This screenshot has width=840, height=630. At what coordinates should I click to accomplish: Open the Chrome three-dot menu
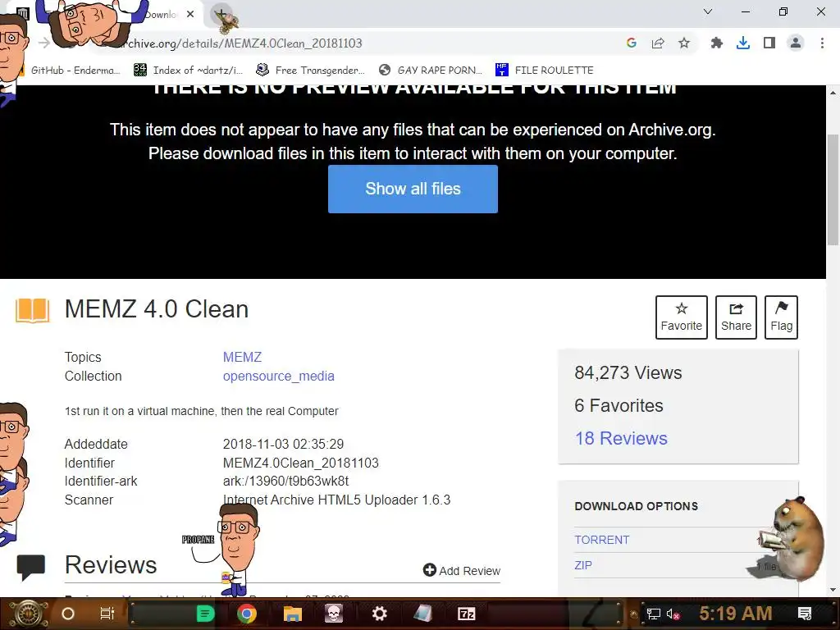pos(822,43)
